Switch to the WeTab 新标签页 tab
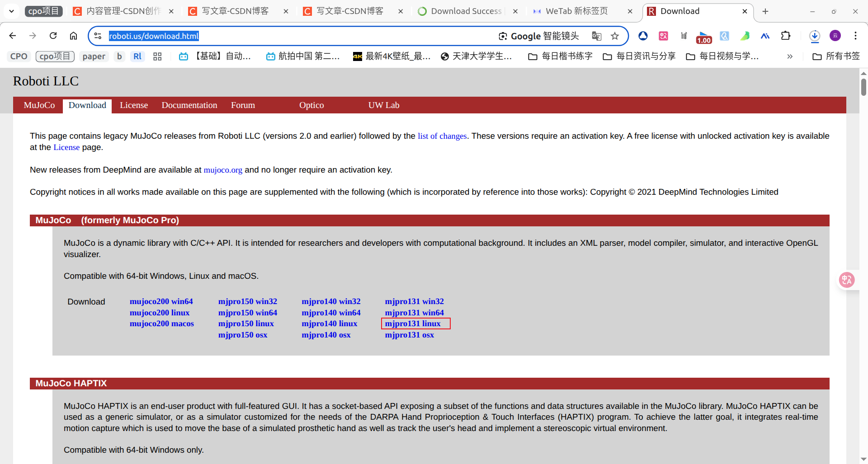 click(x=576, y=11)
